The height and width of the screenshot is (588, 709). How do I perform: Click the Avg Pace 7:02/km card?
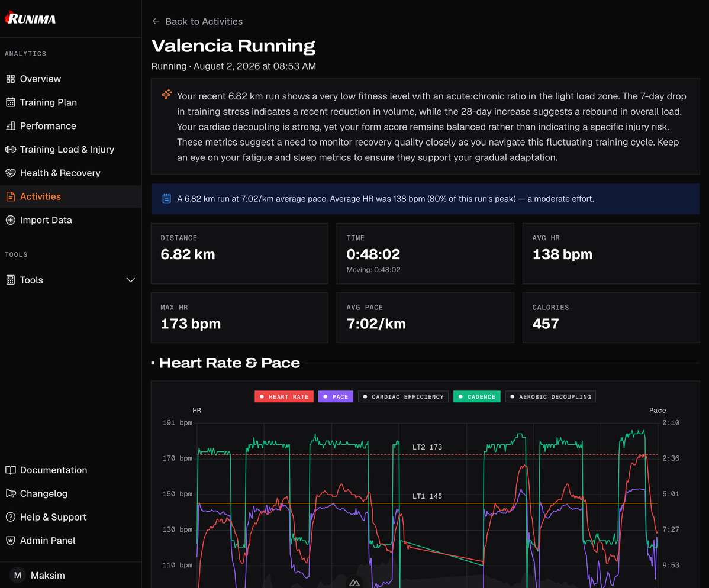click(425, 317)
